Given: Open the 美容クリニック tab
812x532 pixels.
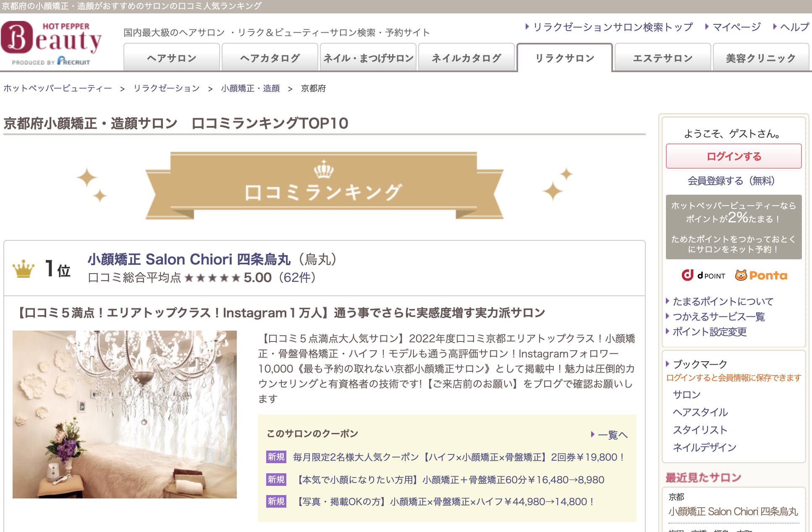Looking at the screenshot, I should tap(760, 58).
